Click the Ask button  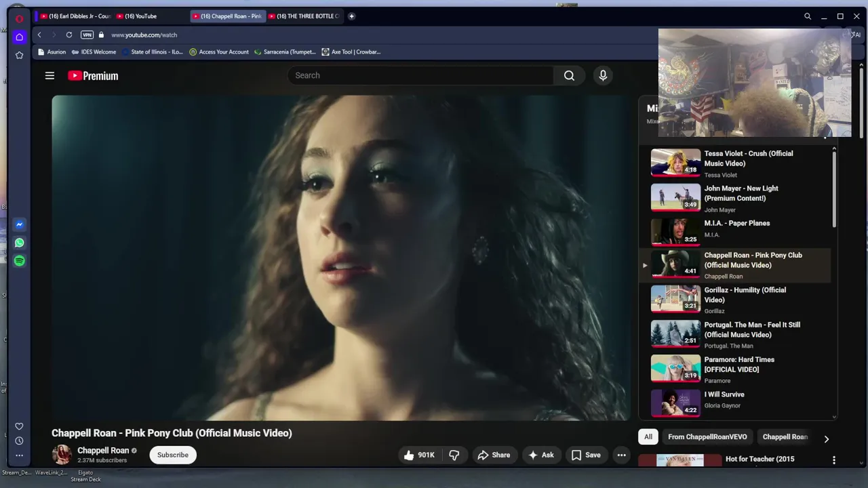[x=540, y=455]
